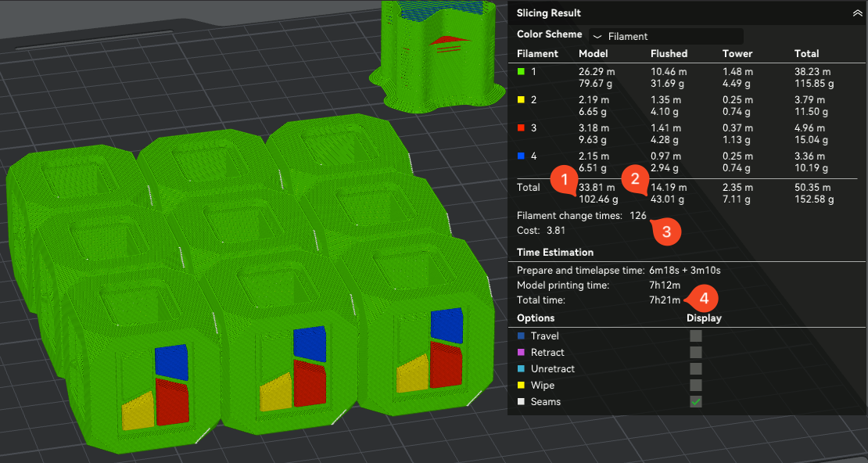This screenshot has height=463, width=868.
Task: Click the blue Filament 4 color swatch
Action: (x=521, y=156)
